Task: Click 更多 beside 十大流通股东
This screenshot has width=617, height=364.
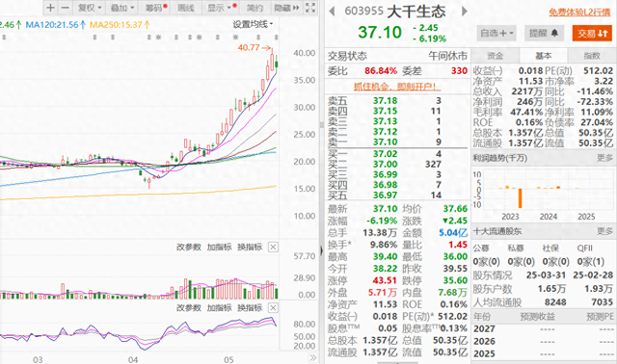Action: [604, 231]
